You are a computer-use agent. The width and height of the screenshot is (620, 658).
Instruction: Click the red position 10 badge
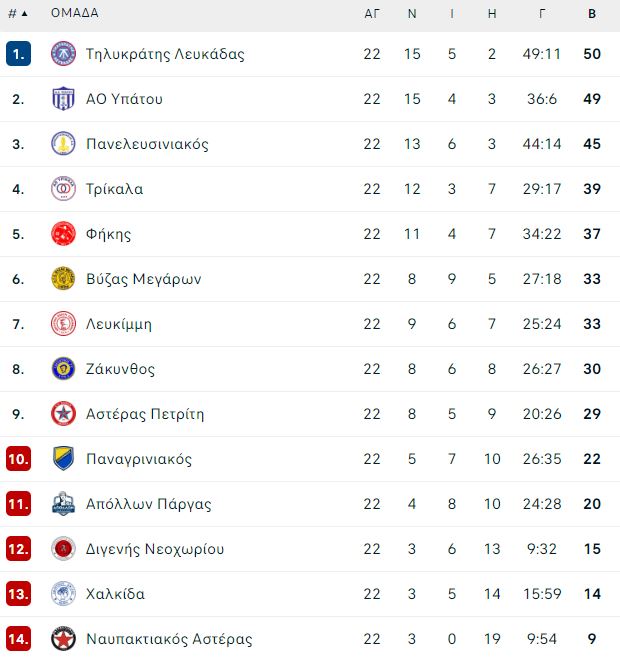point(18,458)
